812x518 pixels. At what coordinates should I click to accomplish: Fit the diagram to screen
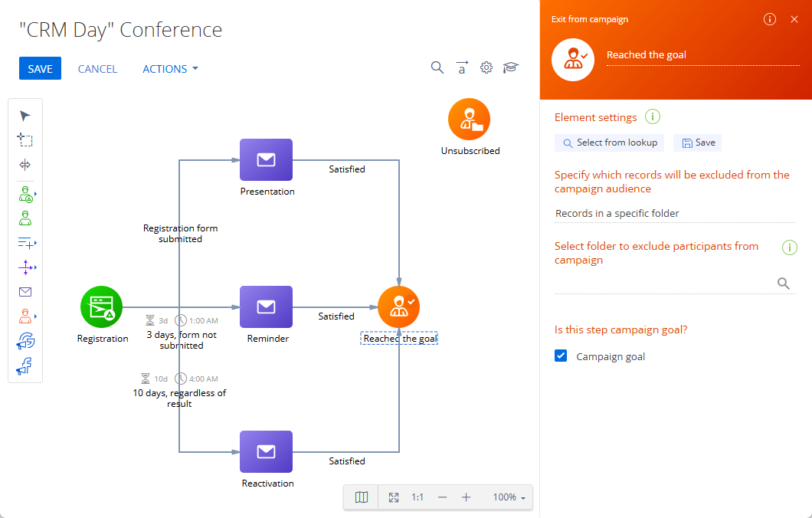pyautogui.click(x=394, y=497)
